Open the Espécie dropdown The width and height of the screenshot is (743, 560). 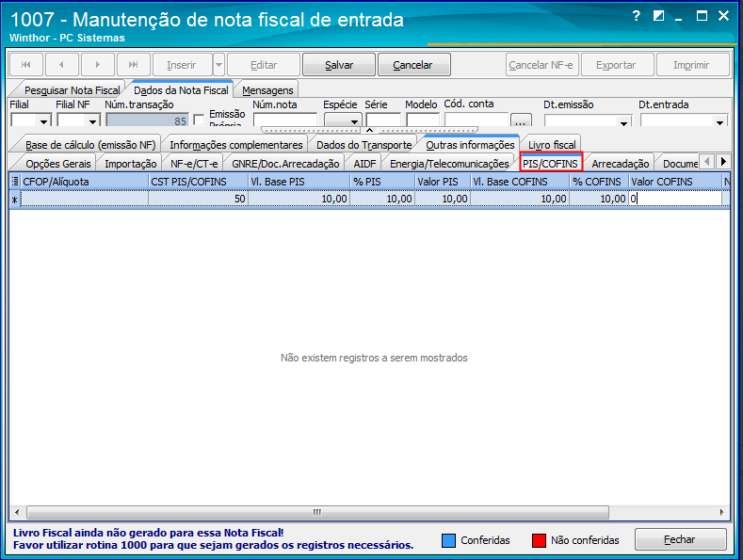354,121
